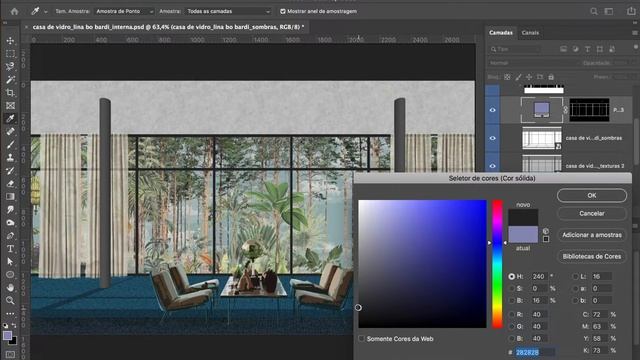640x360 pixels.
Task: Filter layers by adjustment layer icon
Action: tap(576, 49)
